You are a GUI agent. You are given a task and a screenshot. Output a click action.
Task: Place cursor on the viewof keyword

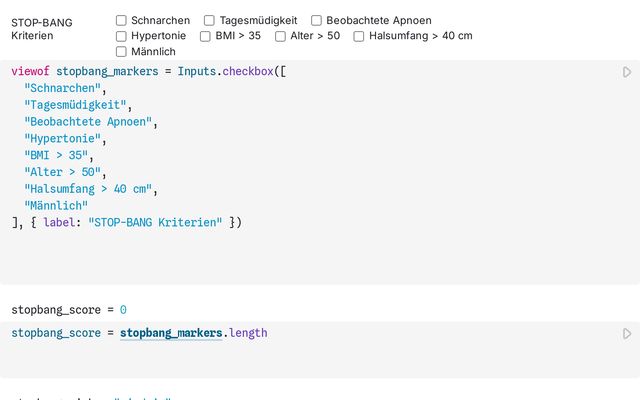[x=30, y=72]
